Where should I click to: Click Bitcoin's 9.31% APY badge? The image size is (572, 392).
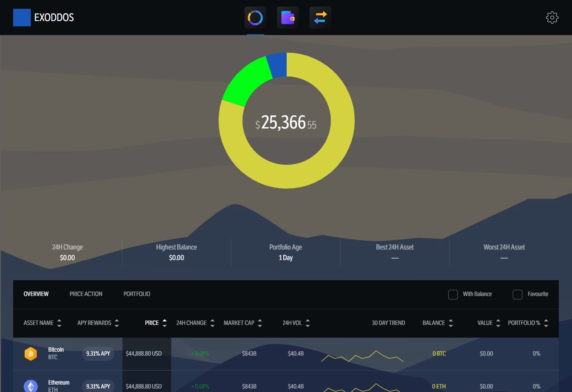[98, 353]
